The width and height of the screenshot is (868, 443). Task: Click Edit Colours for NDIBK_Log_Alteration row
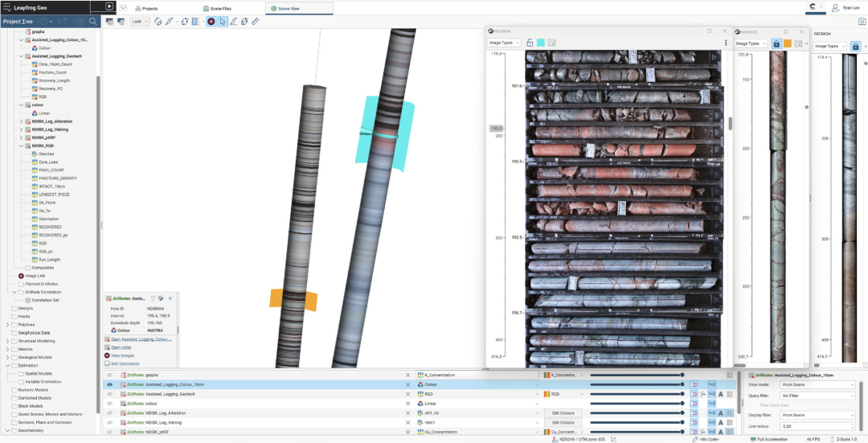[x=563, y=413]
